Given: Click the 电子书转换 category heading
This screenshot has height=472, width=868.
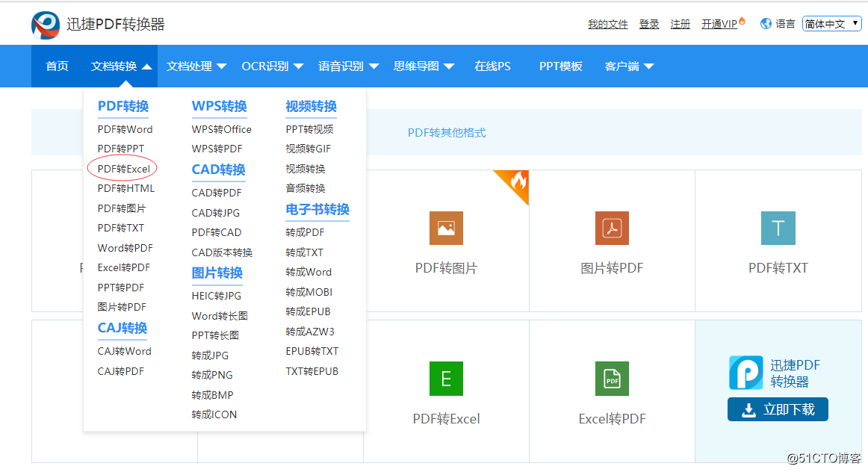Looking at the screenshot, I should 317,210.
